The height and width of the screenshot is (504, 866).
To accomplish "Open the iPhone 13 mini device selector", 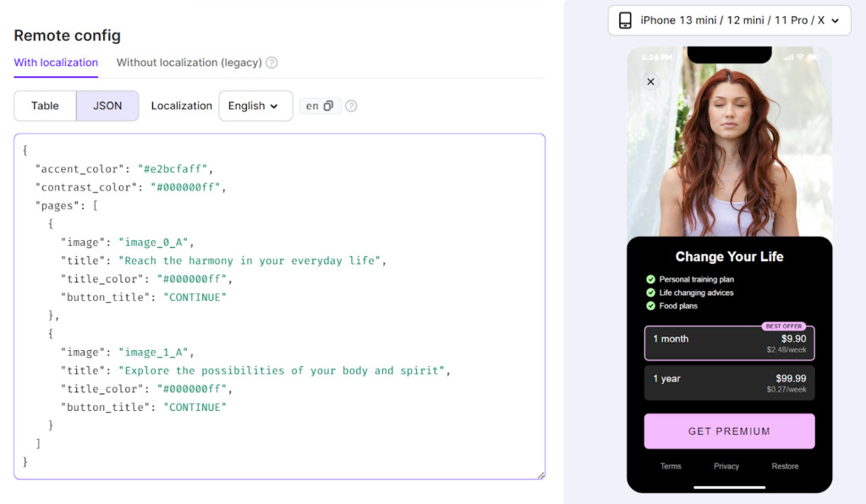I will (x=729, y=20).
